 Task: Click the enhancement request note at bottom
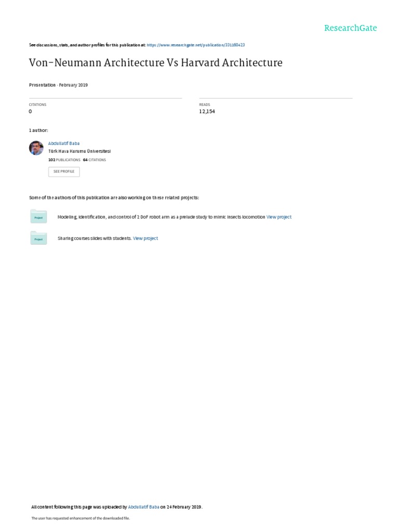81,518
